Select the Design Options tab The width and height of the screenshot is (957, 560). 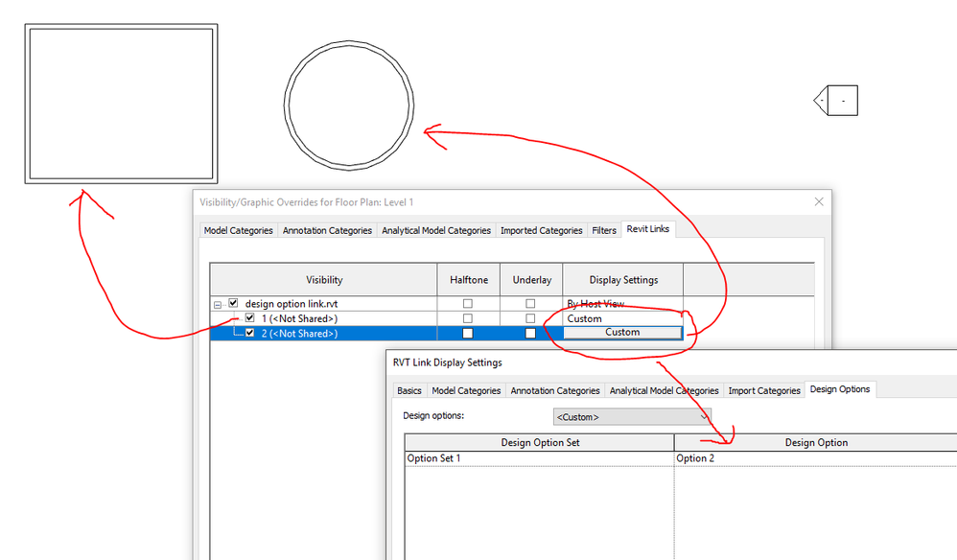coord(840,389)
